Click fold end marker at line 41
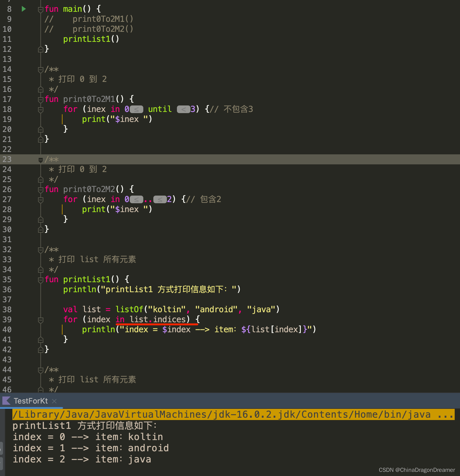Viewport: 460px width, 476px height. click(41, 340)
